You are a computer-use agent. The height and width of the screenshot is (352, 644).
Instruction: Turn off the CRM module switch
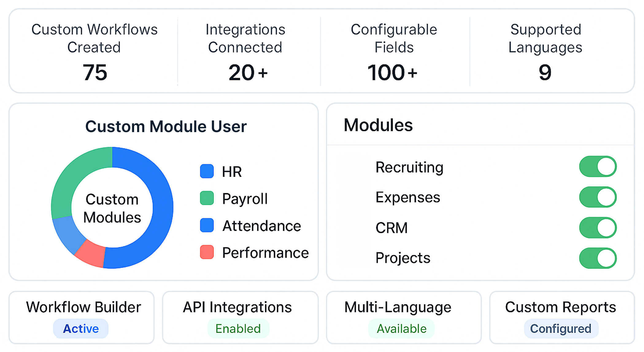[598, 228]
